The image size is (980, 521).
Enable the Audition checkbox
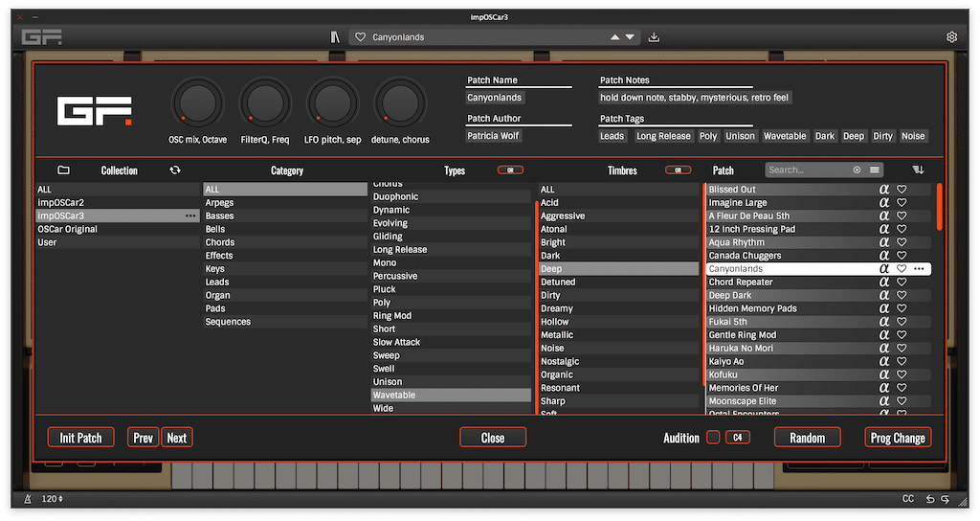[x=712, y=438]
